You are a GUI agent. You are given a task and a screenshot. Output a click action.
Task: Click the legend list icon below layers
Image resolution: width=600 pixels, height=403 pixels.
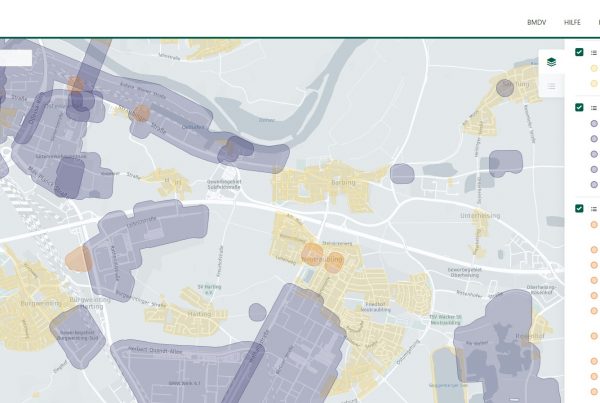click(x=551, y=86)
